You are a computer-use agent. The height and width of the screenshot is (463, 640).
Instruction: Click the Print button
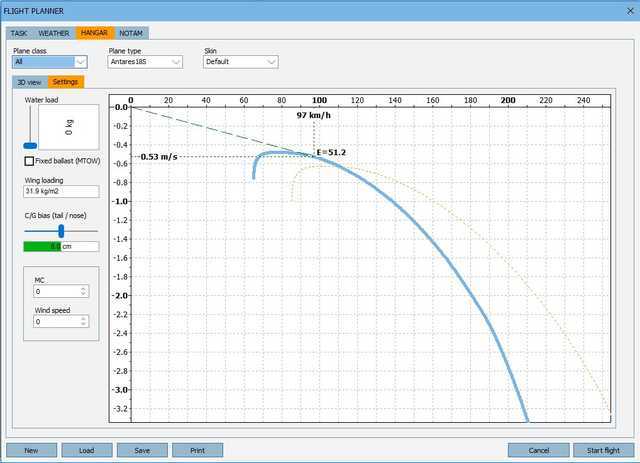[x=198, y=450]
